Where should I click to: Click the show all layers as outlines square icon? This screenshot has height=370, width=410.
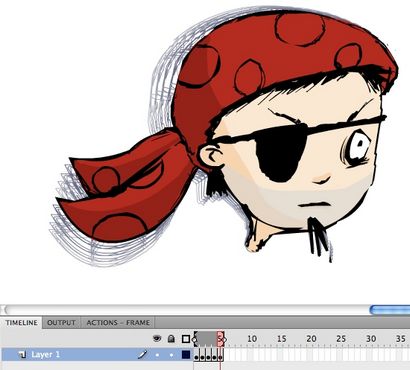click(x=186, y=339)
